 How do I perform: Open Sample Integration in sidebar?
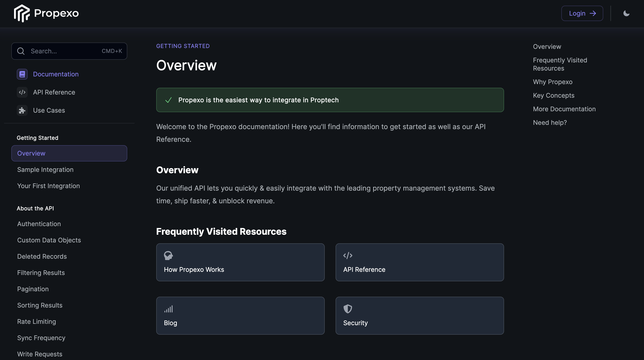pos(45,170)
